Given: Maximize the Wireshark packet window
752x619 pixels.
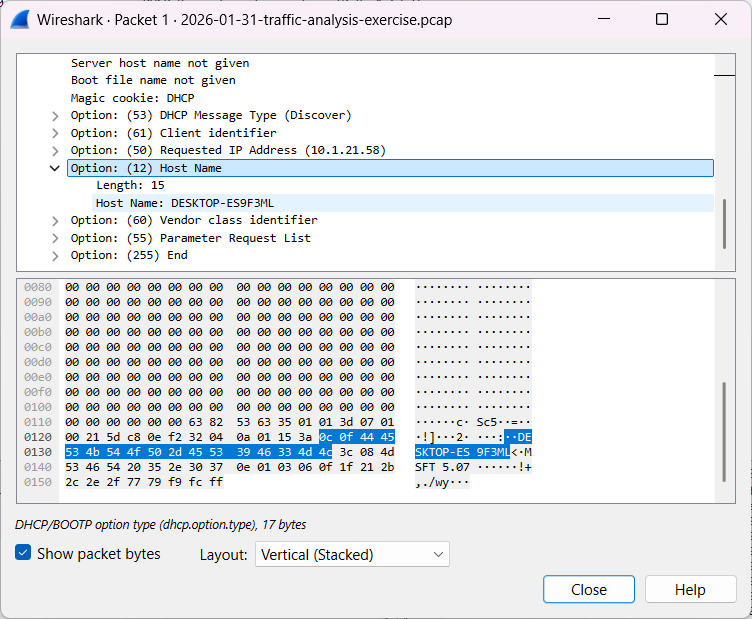Looking at the screenshot, I should point(662,19).
